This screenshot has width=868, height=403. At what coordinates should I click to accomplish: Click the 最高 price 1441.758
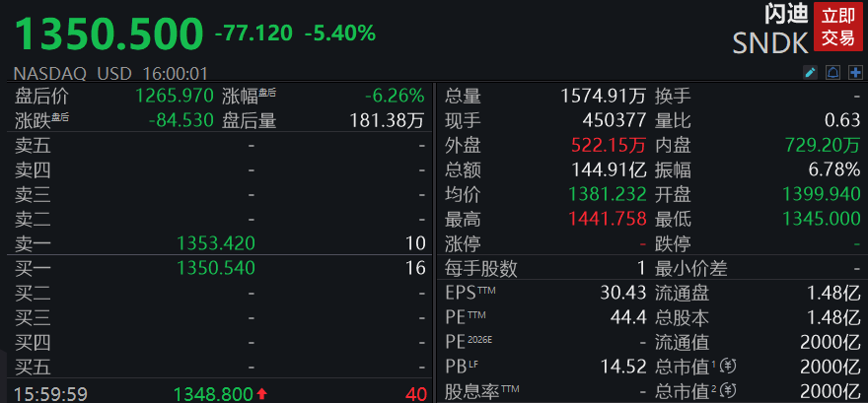pos(608,219)
